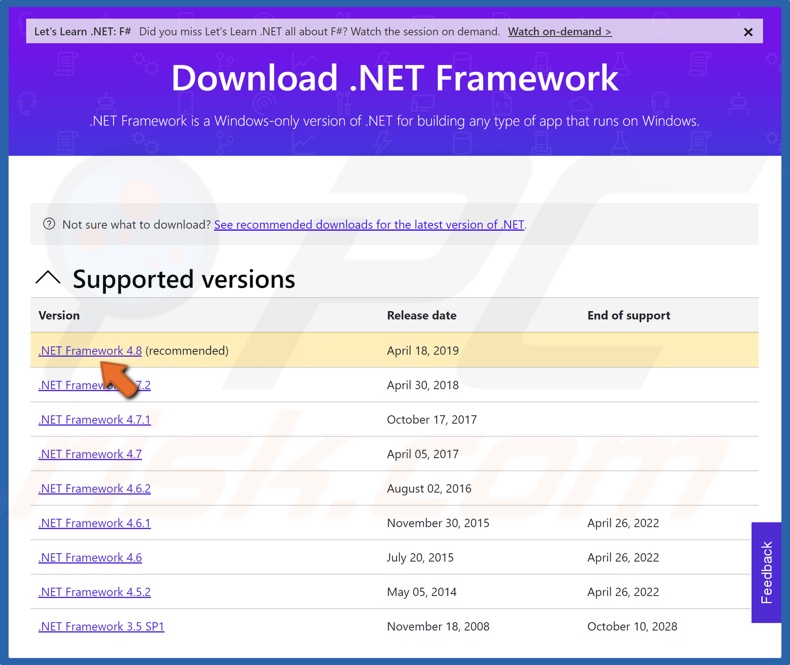
Task: Click the question mark help icon
Action: click(49, 224)
